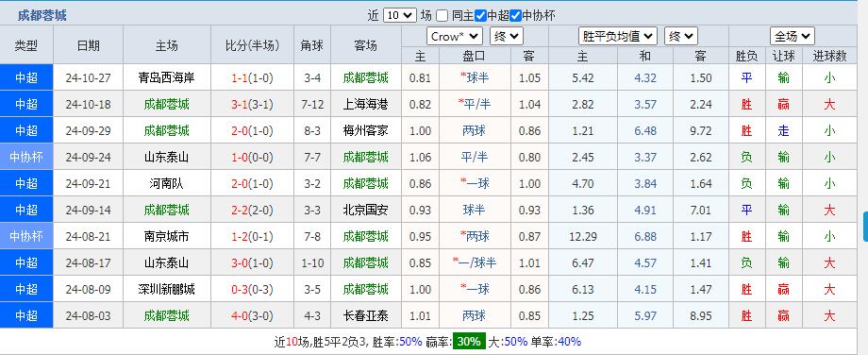This screenshot has width=868, height=355.
Task: Click the 单率 40% summary value
Action: click(569, 342)
